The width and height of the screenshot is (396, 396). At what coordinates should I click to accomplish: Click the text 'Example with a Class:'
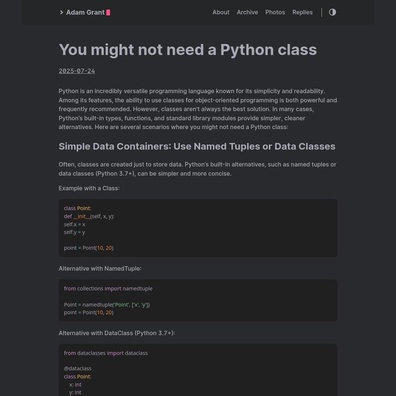coord(89,188)
